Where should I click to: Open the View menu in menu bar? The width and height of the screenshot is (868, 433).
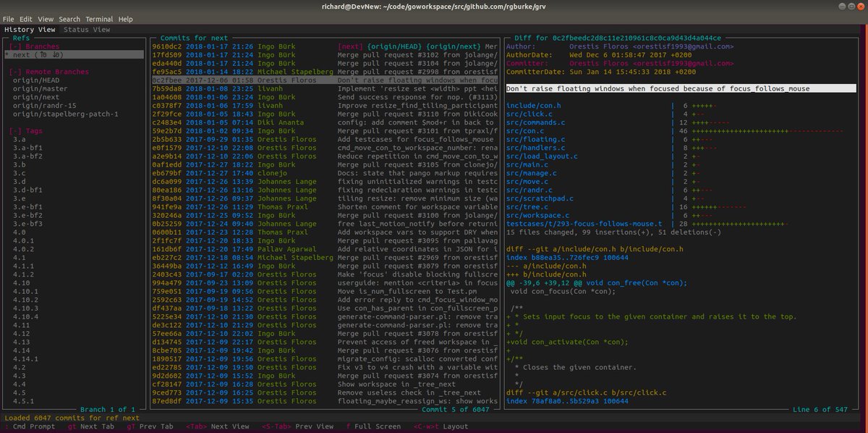[x=45, y=19]
